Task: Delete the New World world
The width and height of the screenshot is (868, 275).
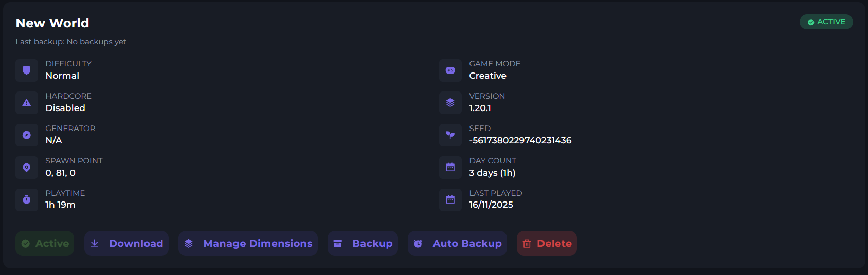Action: [x=547, y=244]
